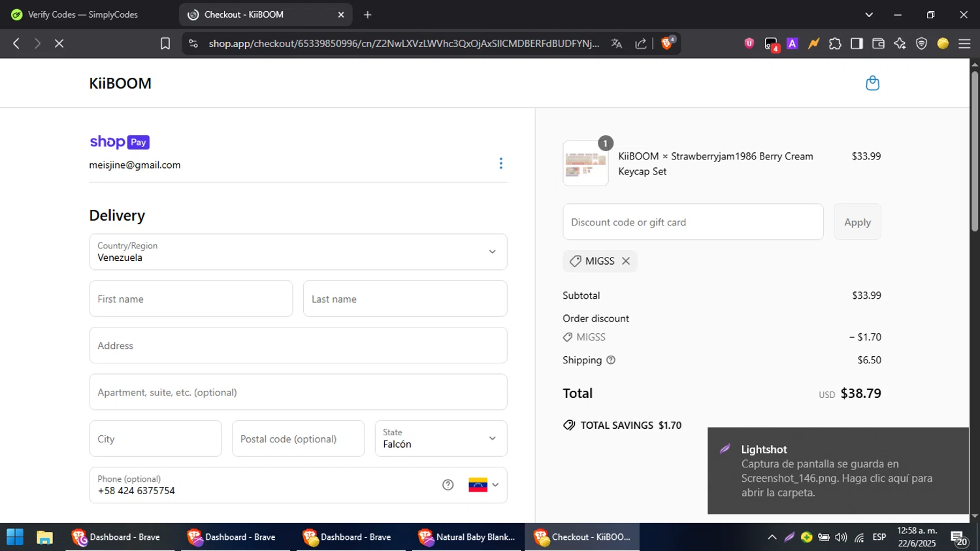Click the page vertical scrollbar
Image resolution: width=980 pixels, height=551 pixels.
click(x=975, y=150)
